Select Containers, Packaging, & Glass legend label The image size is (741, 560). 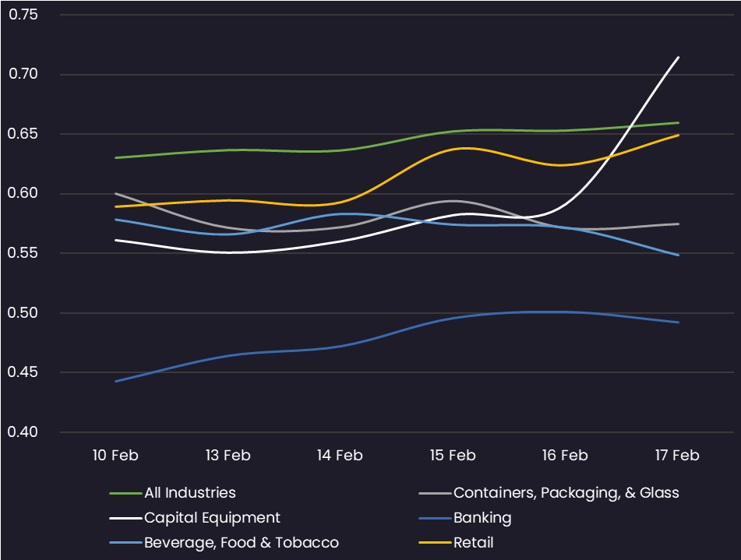coord(566,493)
